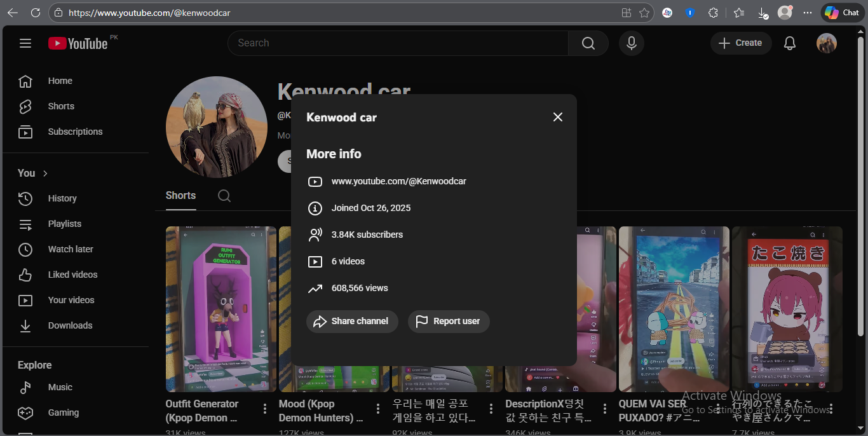The width and height of the screenshot is (868, 436).
Task: Open Shorts in the sidebar
Action: 61,106
